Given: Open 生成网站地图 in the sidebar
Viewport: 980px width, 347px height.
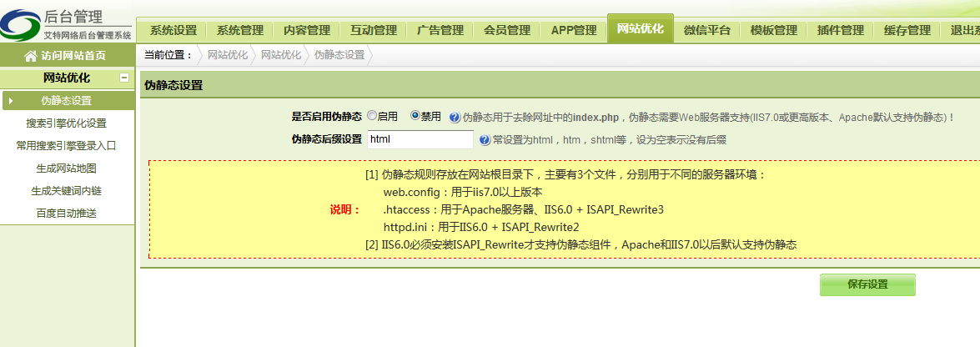Looking at the screenshot, I should point(66,168).
